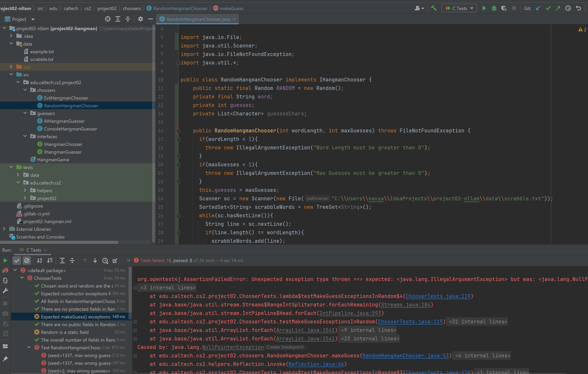Open Git history clock icon

coord(568,8)
